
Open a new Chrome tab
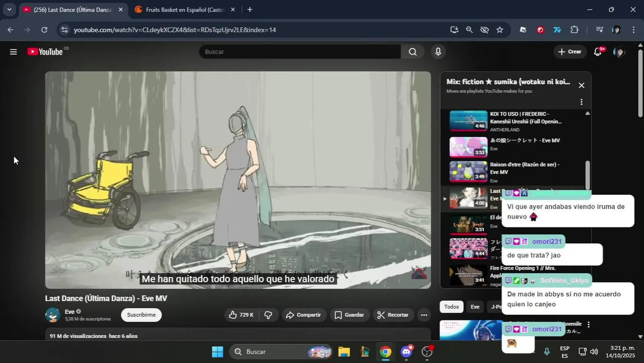[250, 10]
